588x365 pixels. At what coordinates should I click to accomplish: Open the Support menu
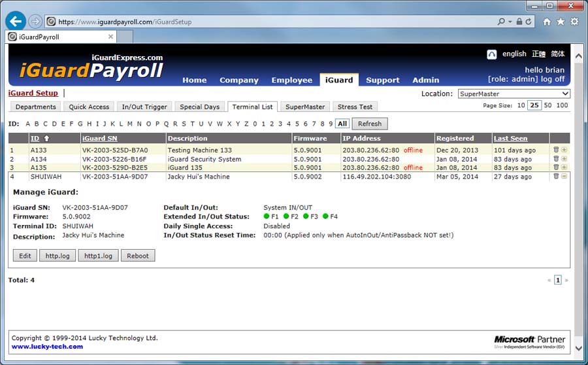tap(382, 80)
